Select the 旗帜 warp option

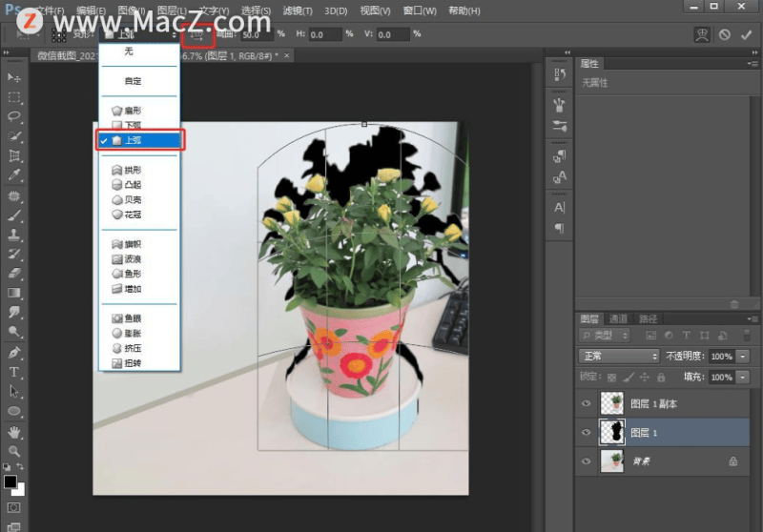coord(132,244)
